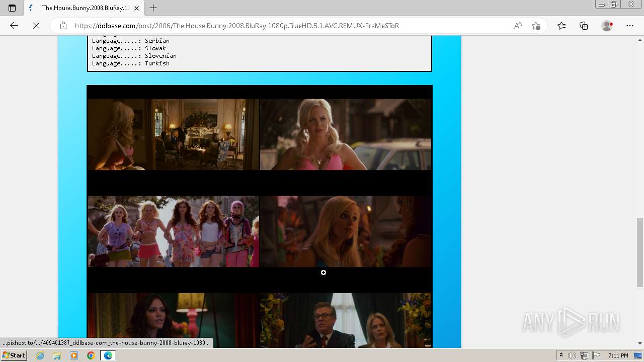Open the Windows Start menu

pos(14,355)
